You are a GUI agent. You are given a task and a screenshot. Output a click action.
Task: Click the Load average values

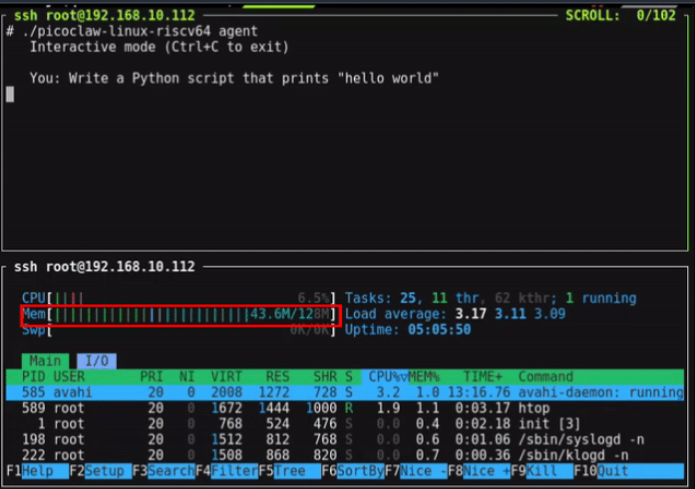pyautogui.click(x=510, y=314)
